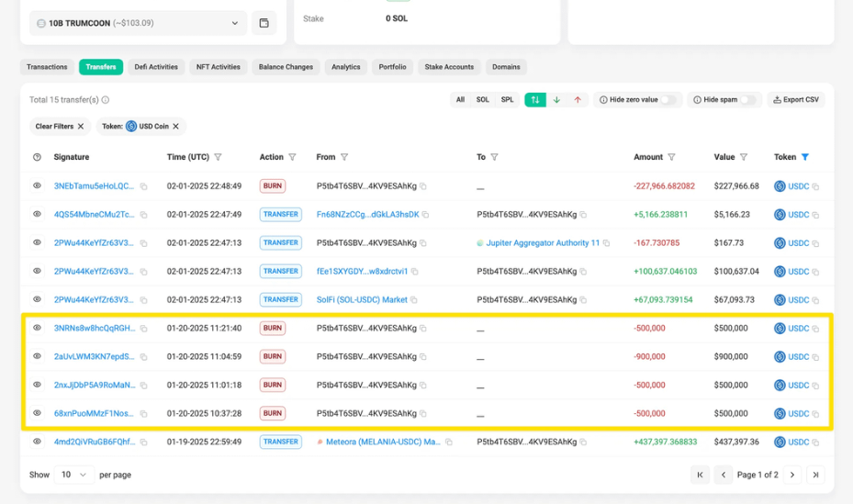Screen dimensions: 853x504
Task: Filter the Time (UTC) column
Action: 218,158
